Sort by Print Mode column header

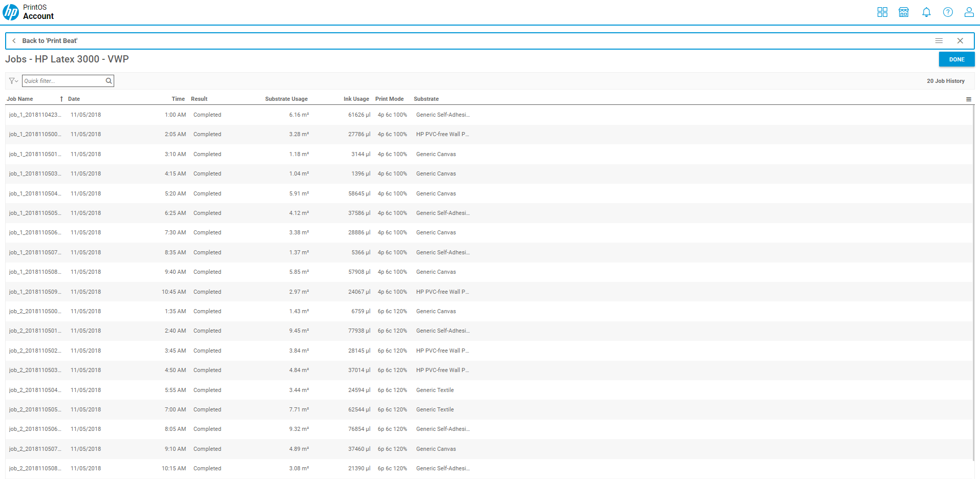coord(389,99)
